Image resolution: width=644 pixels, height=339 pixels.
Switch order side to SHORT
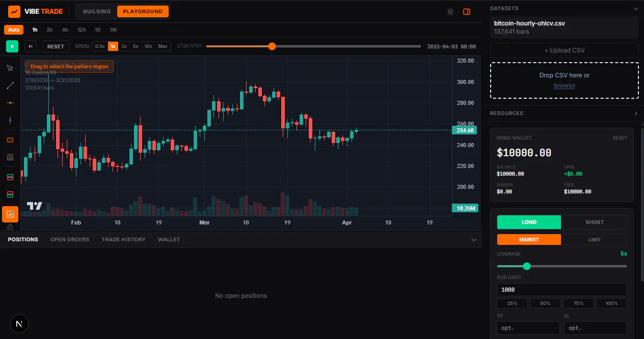click(x=595, y=222)
